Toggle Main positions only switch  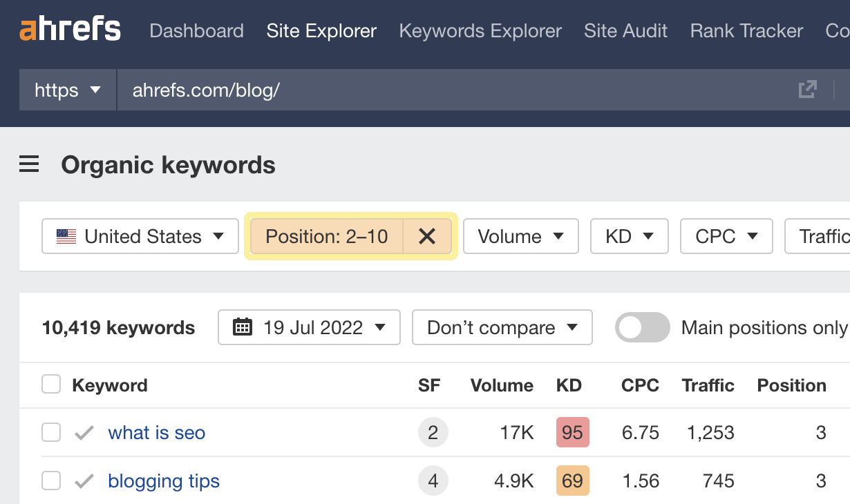(643, 327)
